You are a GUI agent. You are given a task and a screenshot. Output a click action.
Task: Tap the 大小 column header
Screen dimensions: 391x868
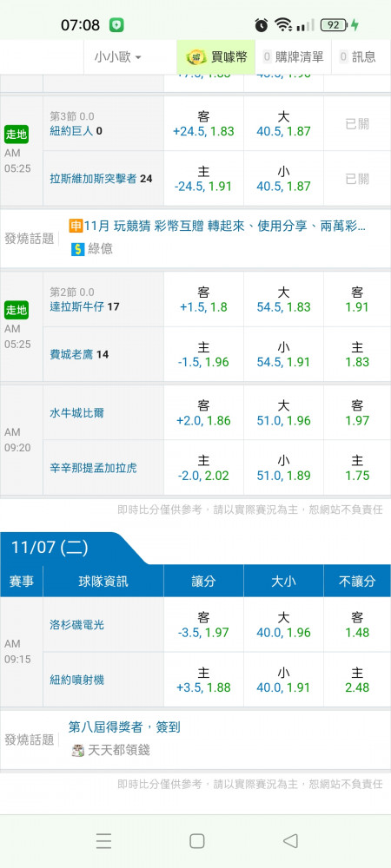pyautogui.click(x=283, y=581)
